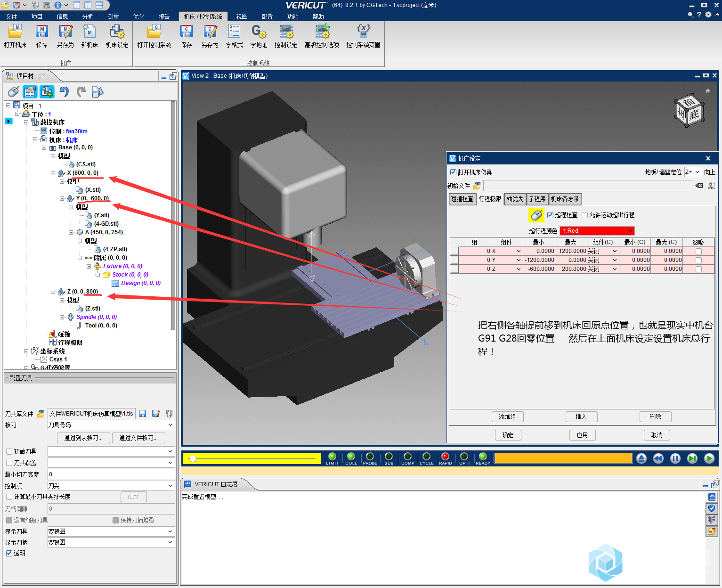Open the 地板/墙壁定位 Z+ dropdown

pyautogui.click(x=692, y=172)
